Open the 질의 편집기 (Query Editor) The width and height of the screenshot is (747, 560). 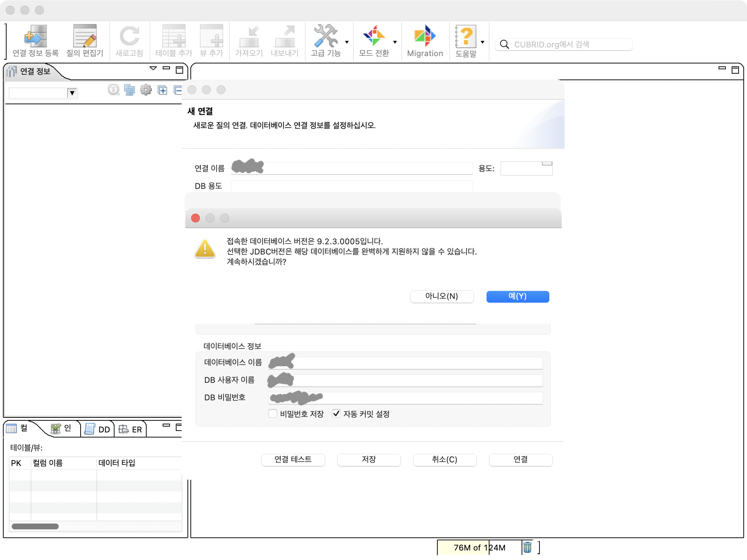(x=85, y=39)
